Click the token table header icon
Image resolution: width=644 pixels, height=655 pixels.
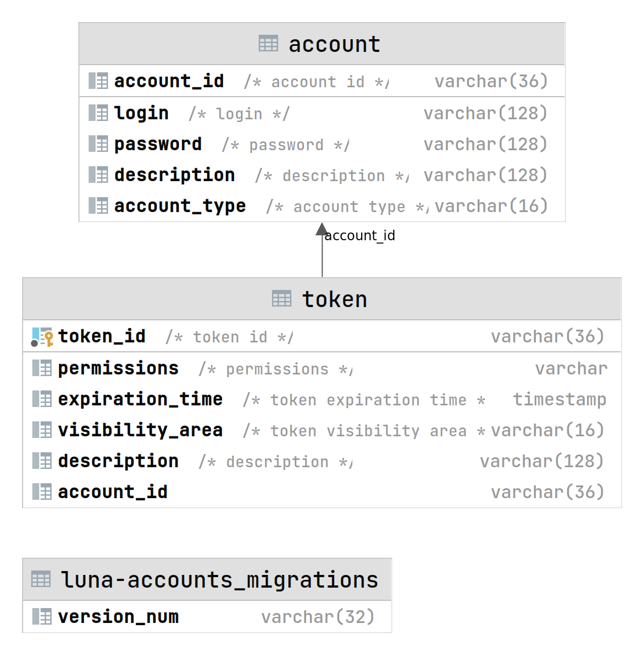pyautogui.click(x=282, y=299)
